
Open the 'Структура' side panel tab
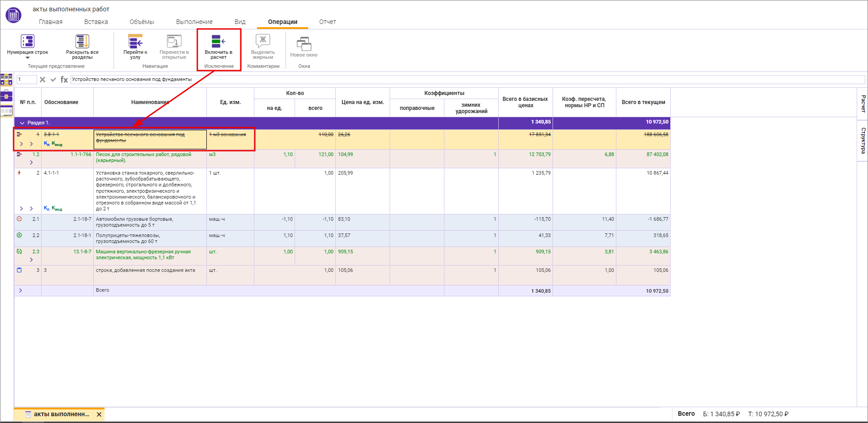click(x=863, y=140)
